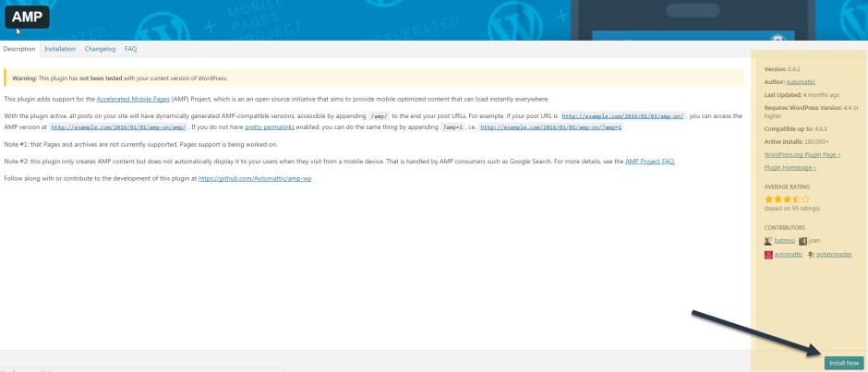Open the pretty permalinks link
The width and height of the screenshot is (868, 372).
(270, 126)
